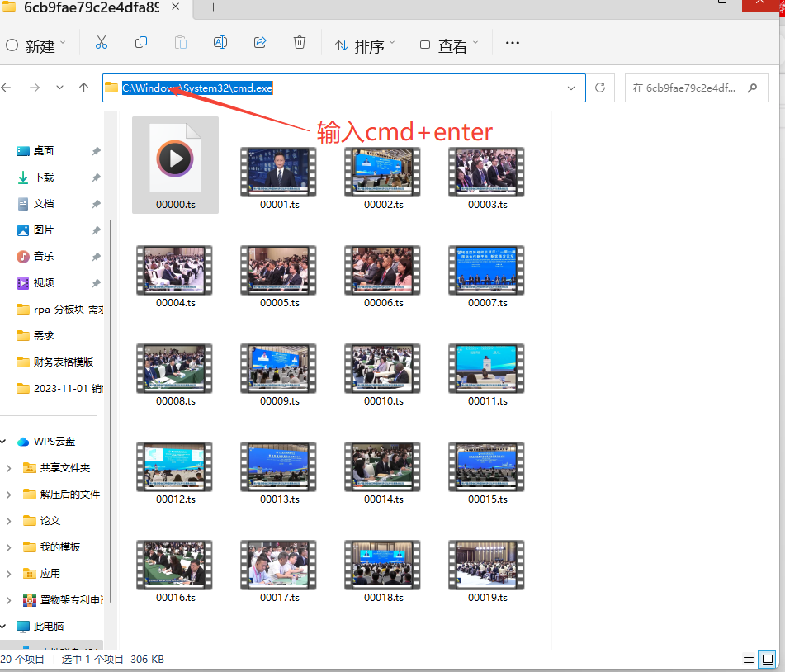This screenshot has width=785, height=672.
Task: Open 下载 folder in sidebar
Action: [x=43, y=177]
